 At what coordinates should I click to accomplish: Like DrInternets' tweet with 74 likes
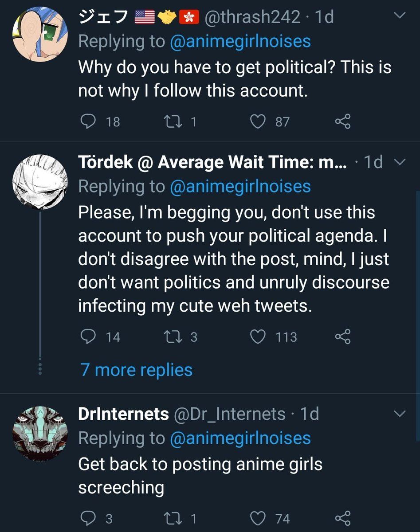[258, 518]
